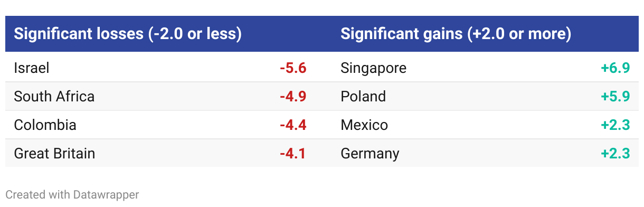Image resolution: width=644 pixels, height=207 pixels.
Task: Click the -4.9 value for South Africa
Action: (x=293, y=97)
